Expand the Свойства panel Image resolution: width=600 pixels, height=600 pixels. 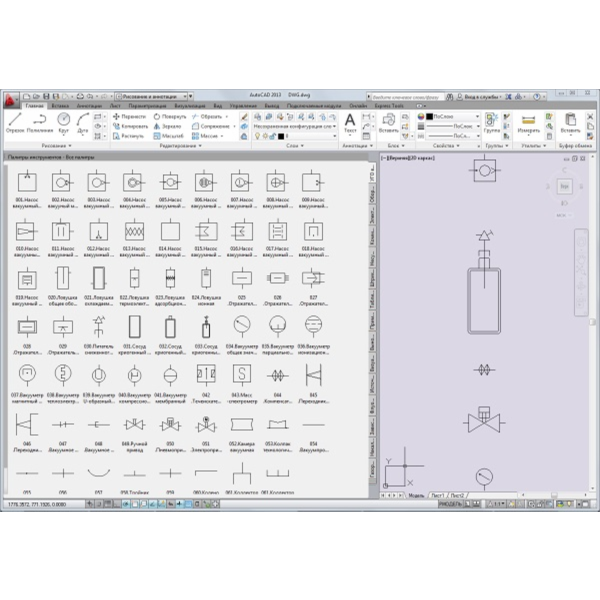point(446,146)
